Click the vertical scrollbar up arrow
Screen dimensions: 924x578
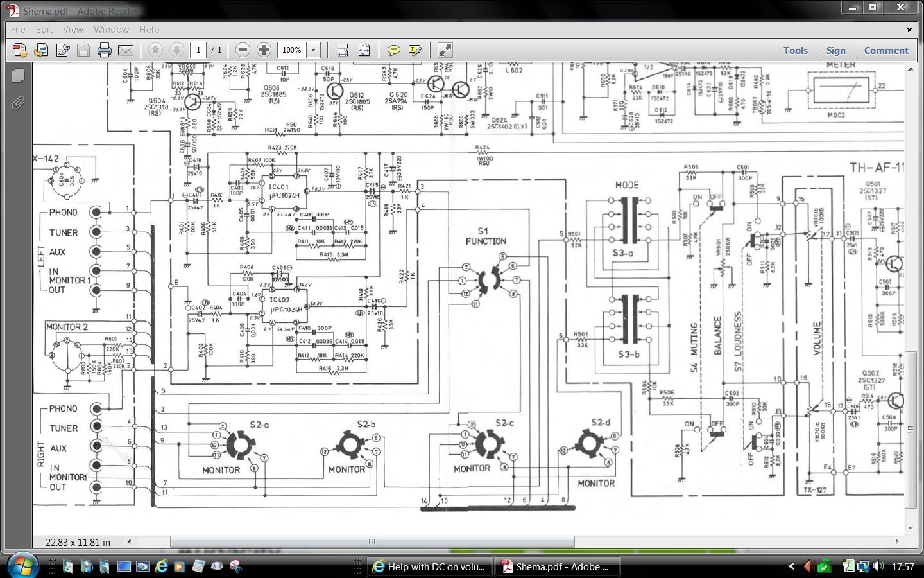coord(911,69)
